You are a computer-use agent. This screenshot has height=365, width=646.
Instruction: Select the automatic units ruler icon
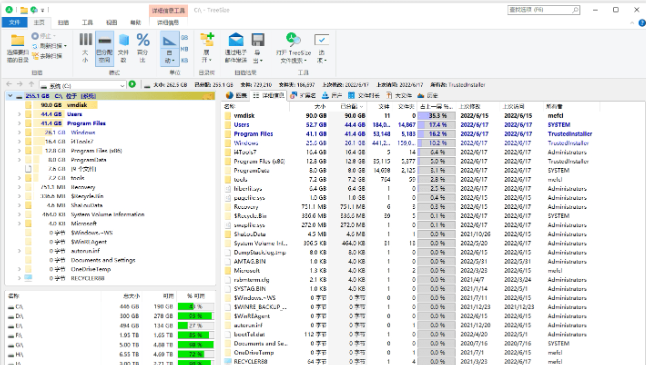169,41
